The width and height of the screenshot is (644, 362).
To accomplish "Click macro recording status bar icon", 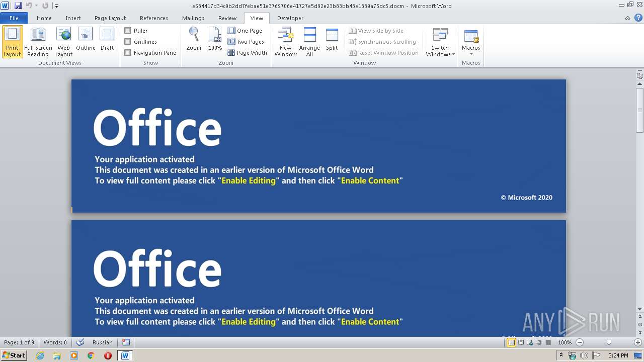I will pos(126,342).
